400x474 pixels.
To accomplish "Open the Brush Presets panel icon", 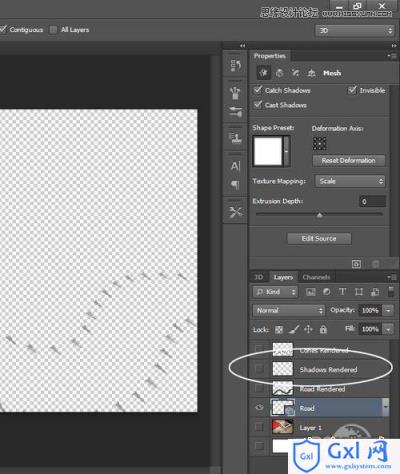I will 235,92.
